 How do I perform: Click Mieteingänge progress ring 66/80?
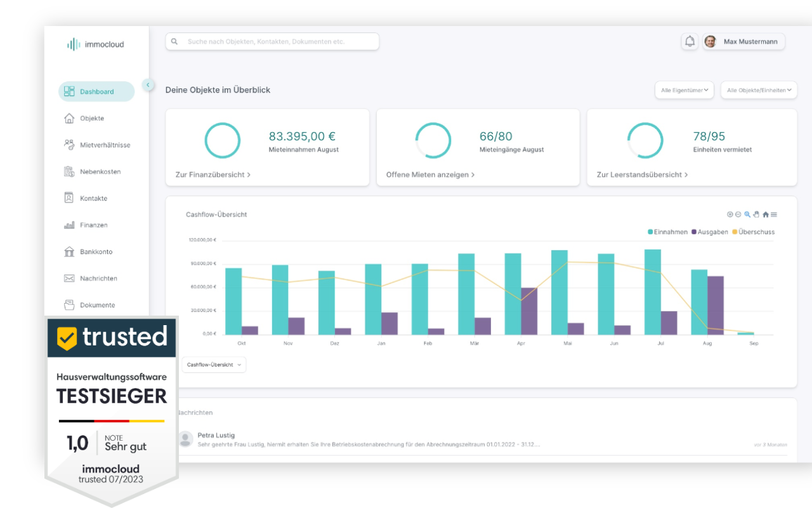click(433, 140)
